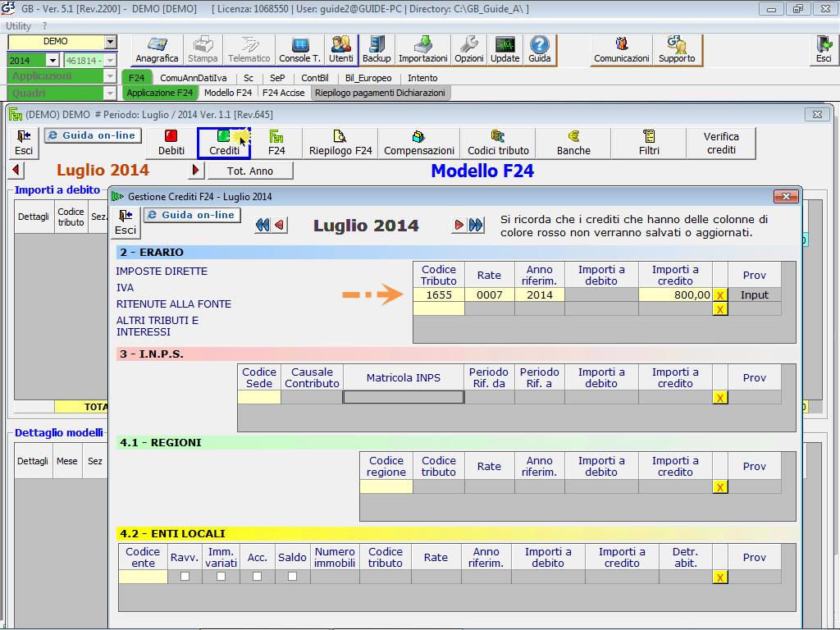Switch to the ComuAnnDatiIva tab

194,78
